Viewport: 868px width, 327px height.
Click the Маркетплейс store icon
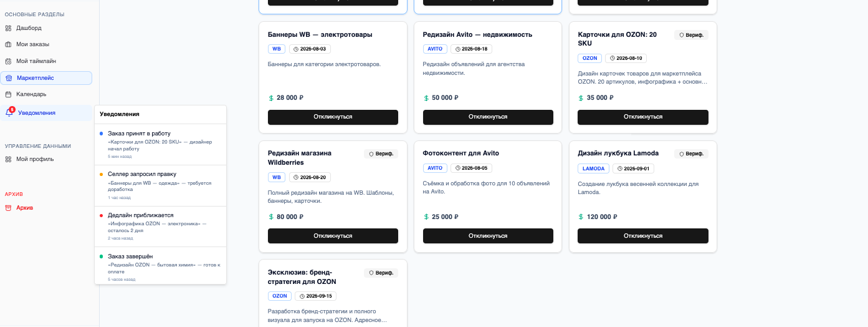coord(9,78)
